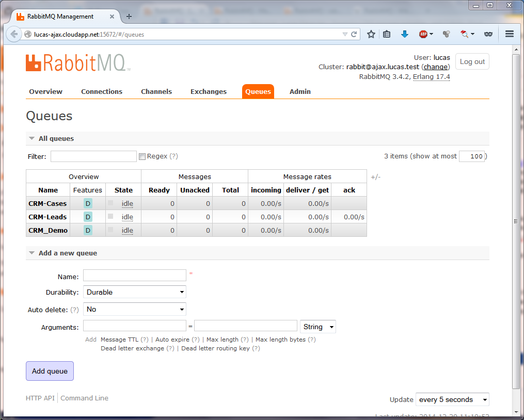Click the idle state of CRM-Leads

click(x=128, y=217)
